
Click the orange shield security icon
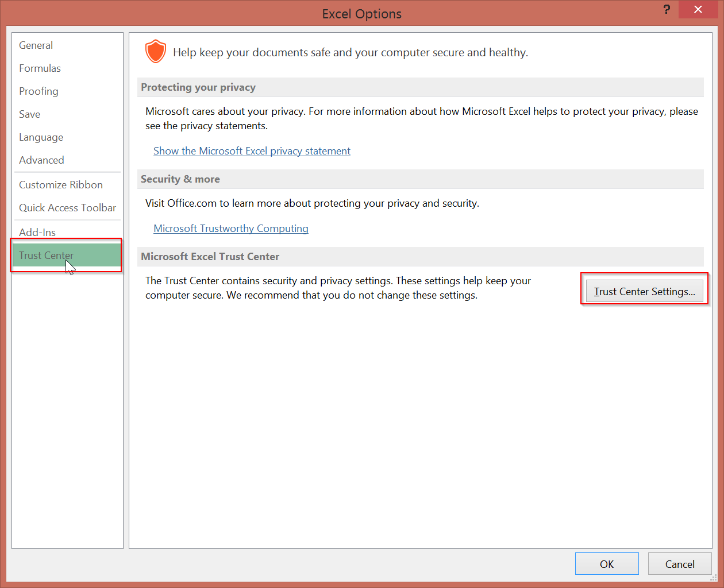tap(156, 52)
